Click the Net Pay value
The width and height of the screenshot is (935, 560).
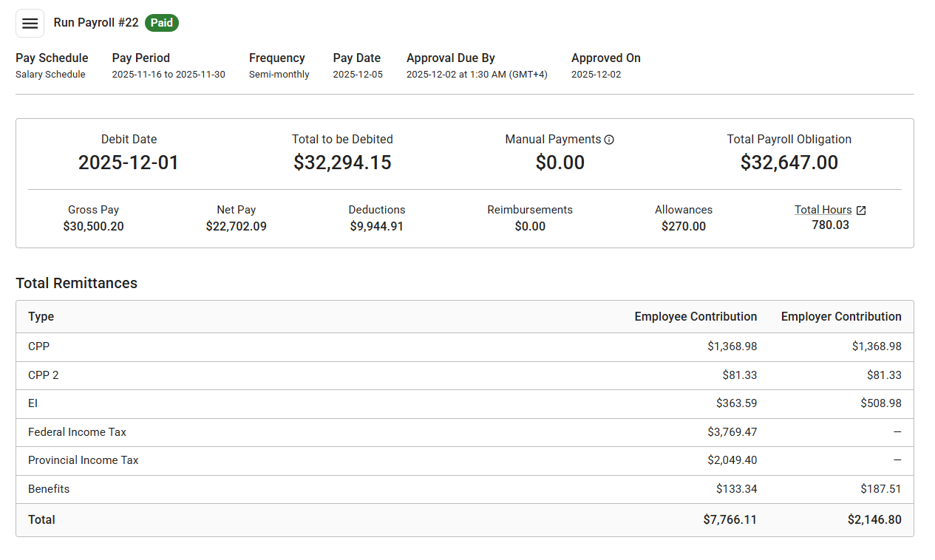tap(236, 226)
